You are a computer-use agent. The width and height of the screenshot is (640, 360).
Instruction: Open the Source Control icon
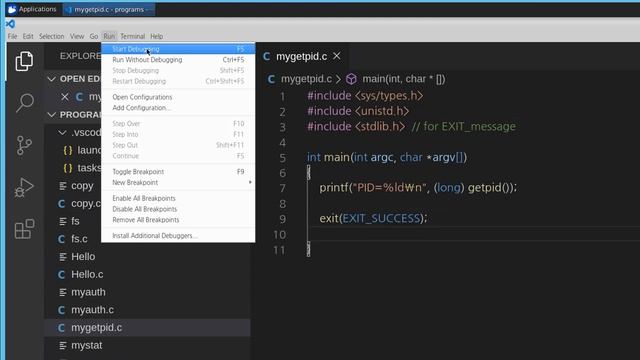tap(24, 145)
